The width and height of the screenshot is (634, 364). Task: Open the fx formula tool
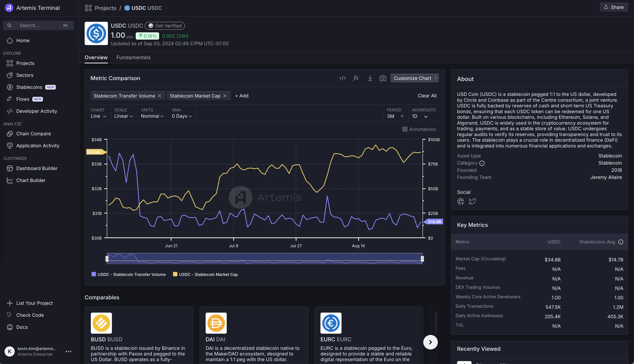click(x=356, y=78)
